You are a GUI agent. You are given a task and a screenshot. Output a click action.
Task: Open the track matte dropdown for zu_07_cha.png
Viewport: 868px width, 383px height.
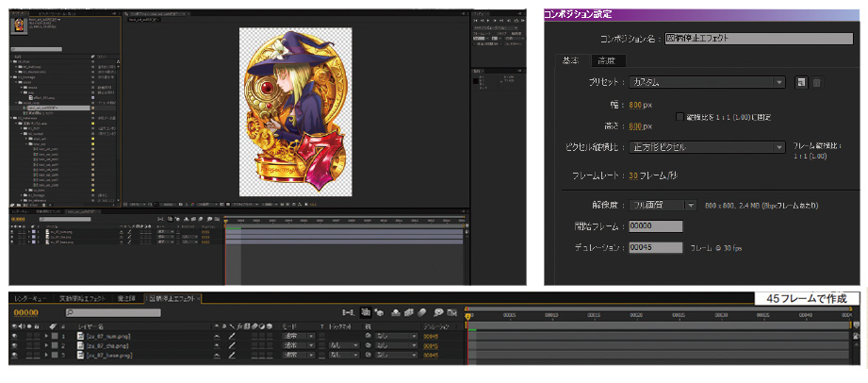tap(343, 346)
